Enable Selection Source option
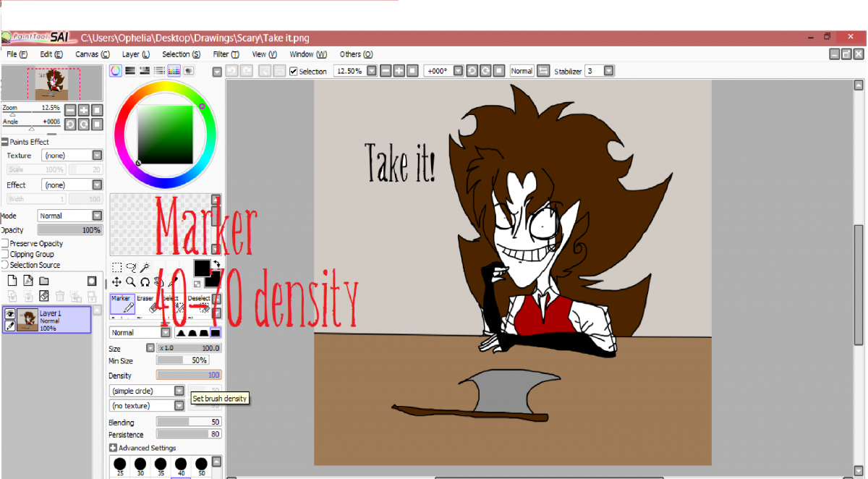This screenshot has height=479, width=868. (4, 265)
